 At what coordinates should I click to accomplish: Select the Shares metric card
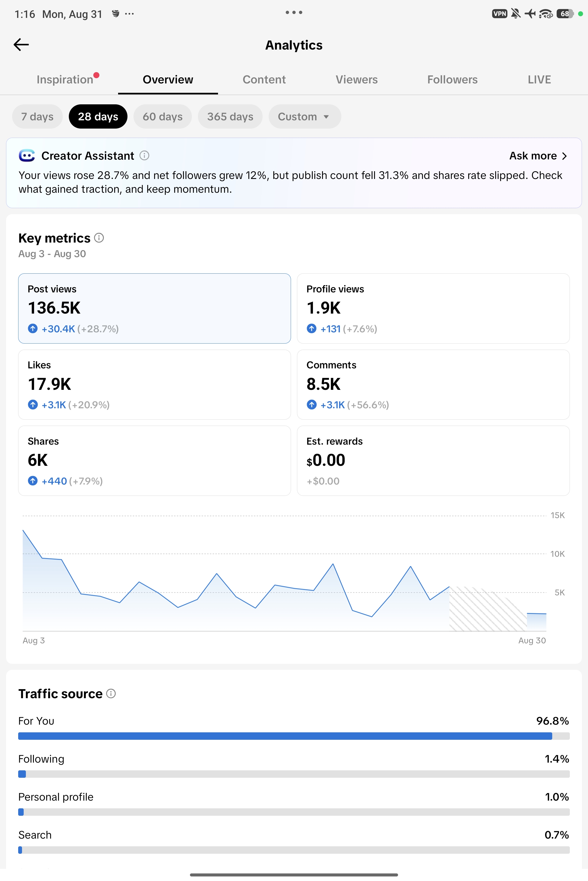click(x=154, y=461)
